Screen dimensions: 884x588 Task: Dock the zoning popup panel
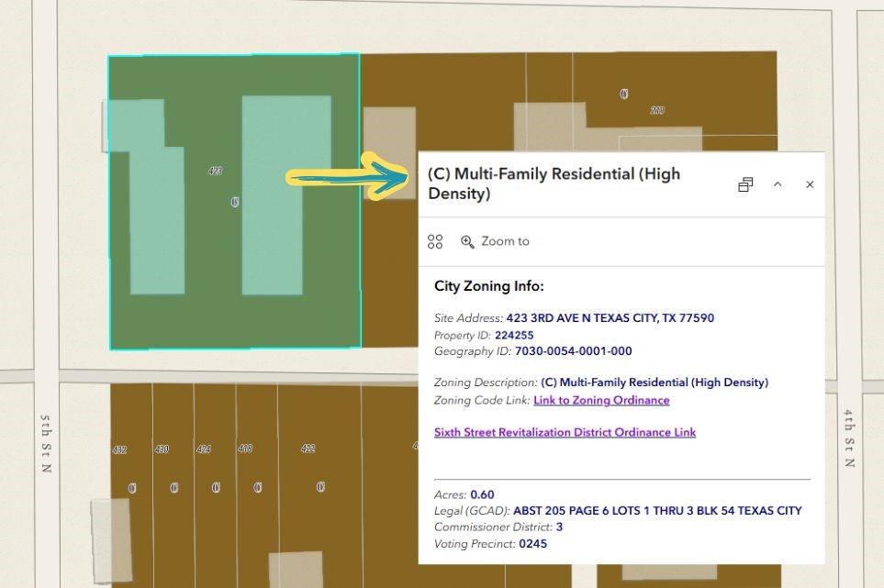pos(745,184)
